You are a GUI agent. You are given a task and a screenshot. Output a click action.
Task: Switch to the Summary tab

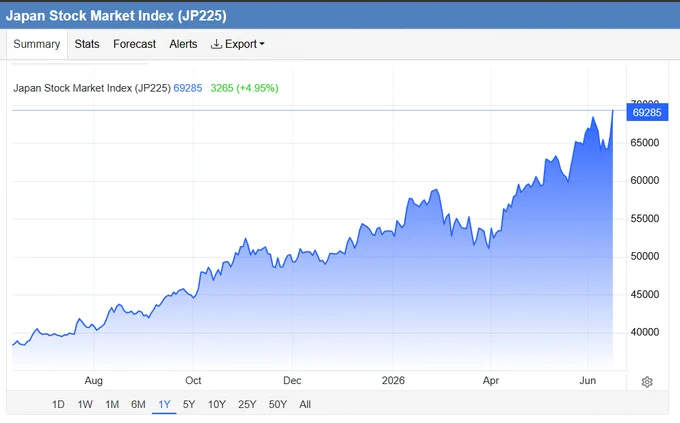point(37,44)
